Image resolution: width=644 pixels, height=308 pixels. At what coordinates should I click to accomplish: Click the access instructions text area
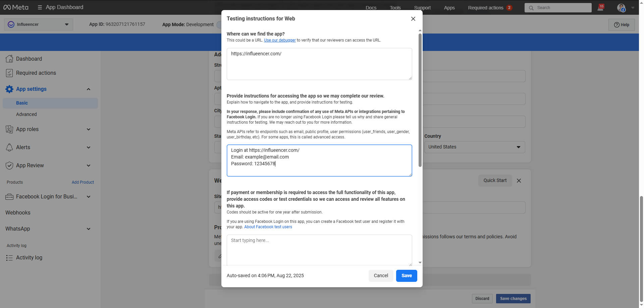(319, 161)
